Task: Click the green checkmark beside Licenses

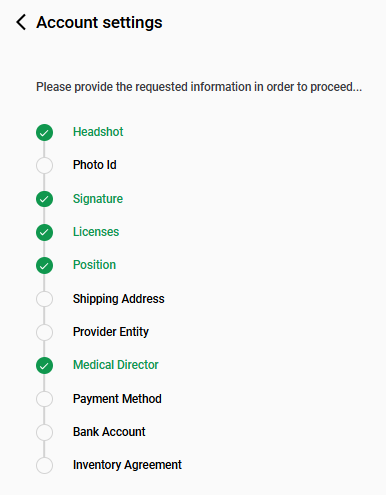Action: (x=44, y=232)
